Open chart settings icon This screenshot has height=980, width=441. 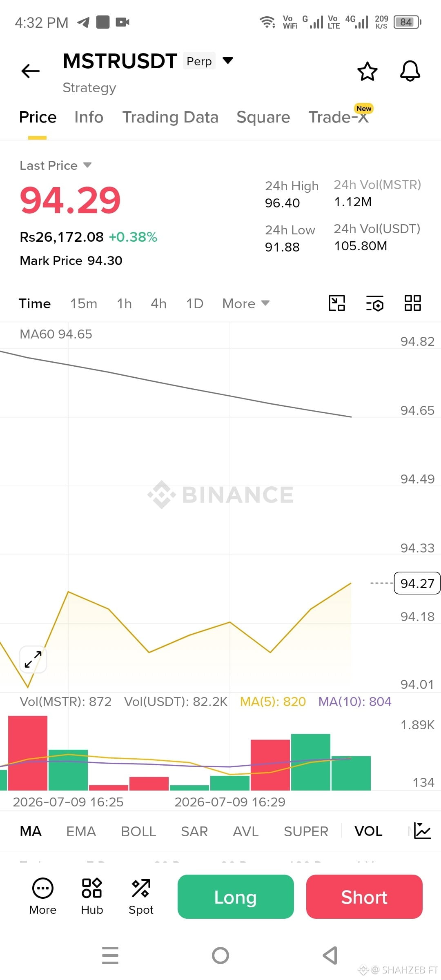(374, 303)
